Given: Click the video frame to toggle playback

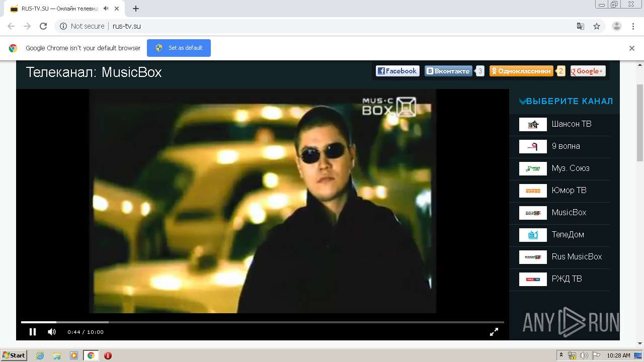Looking at the screenshot, I should [262, 201].
